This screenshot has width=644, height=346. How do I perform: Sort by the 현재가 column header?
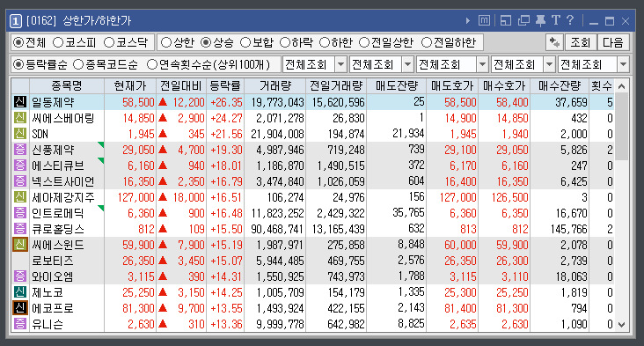click(x=130, y=86)
